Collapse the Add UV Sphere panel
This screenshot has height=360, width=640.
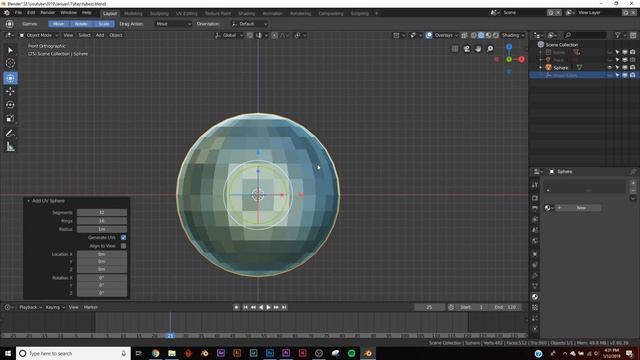pos(28,201)
